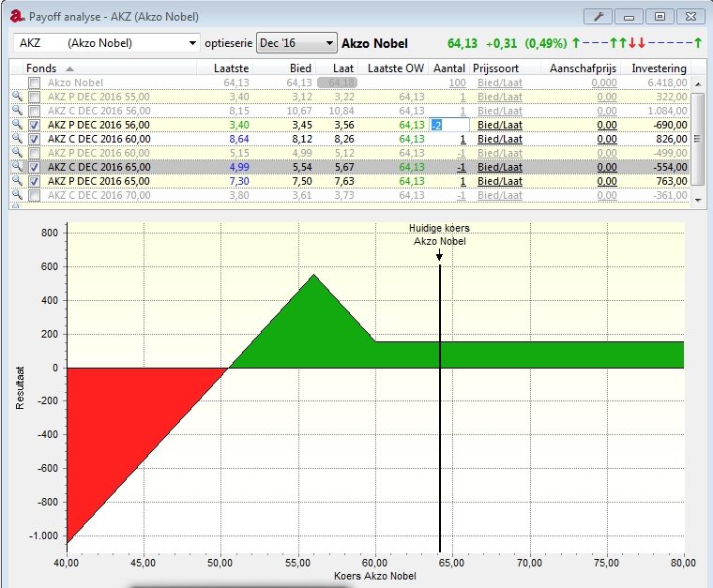The height and width of the screenshot is (588, 713).
Task: Click magnifier icon for AKZ P DEC 2016 65,00
Action: click(16, 181)
